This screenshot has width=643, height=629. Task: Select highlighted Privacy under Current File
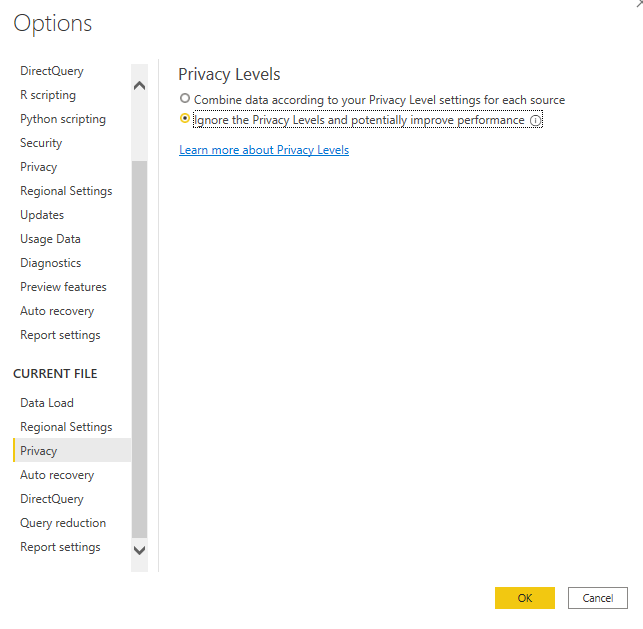click(72, 451)
